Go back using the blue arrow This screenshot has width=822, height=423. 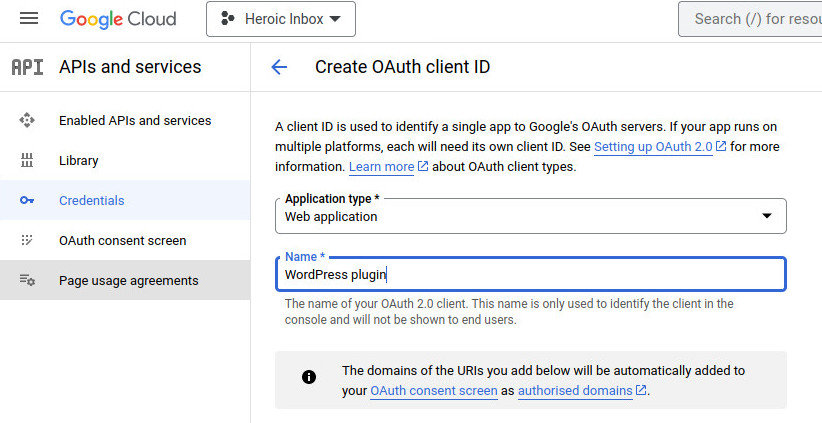pos(279,67)
